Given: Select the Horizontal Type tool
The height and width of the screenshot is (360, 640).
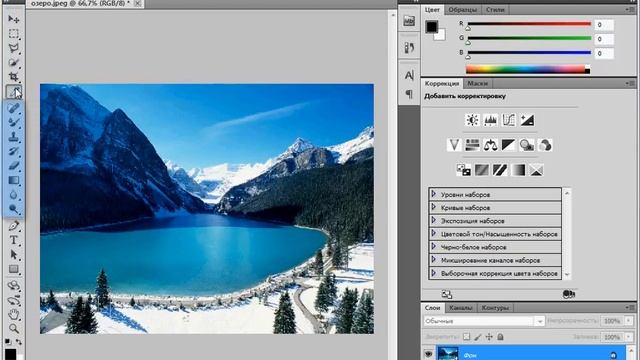Looking at the screenshot, I should pos(13,240).
